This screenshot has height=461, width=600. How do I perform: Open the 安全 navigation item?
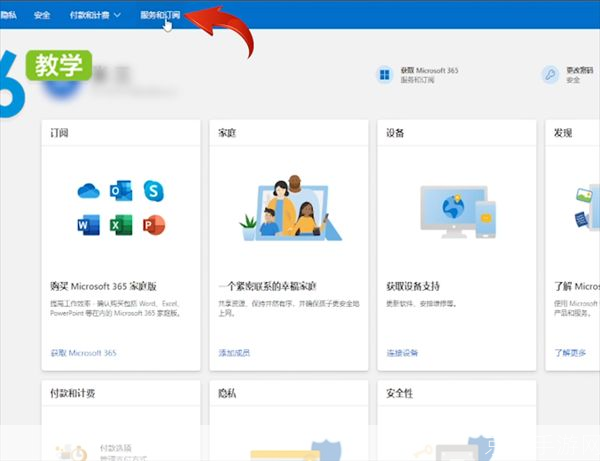click(42, 15)
